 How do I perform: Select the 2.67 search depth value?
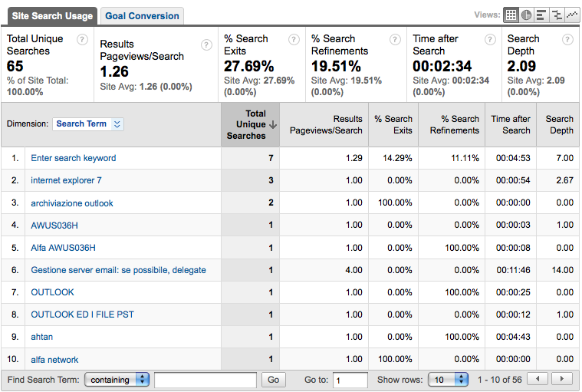[564, 180]
